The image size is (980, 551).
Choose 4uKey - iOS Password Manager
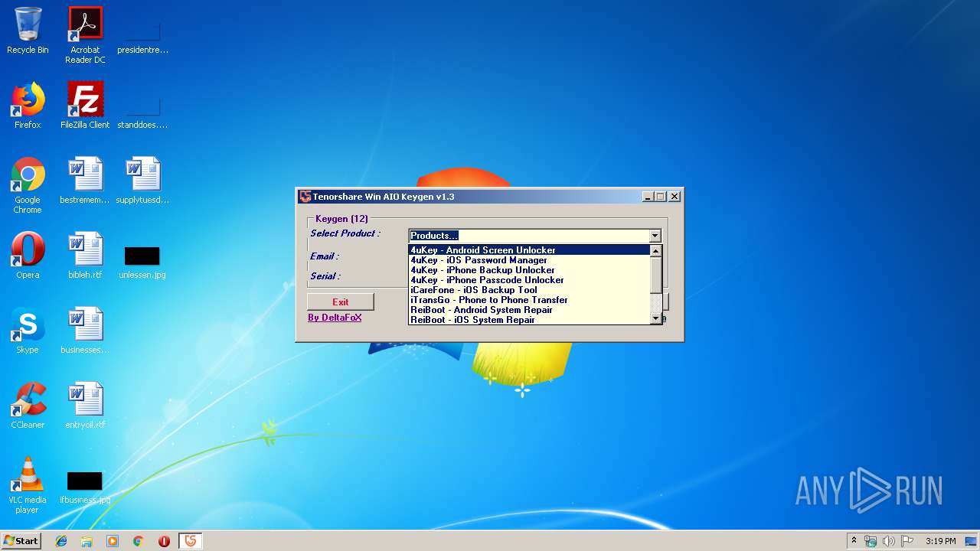[529, 260]
